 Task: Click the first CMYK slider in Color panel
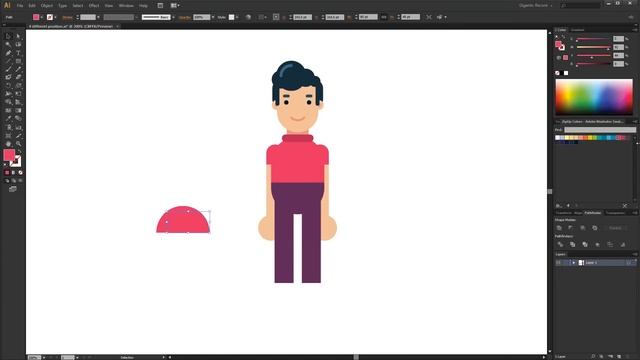coord(593,39)
